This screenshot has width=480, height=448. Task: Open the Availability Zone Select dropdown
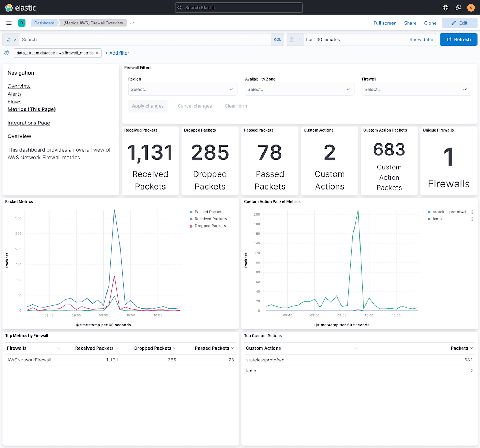299,89
